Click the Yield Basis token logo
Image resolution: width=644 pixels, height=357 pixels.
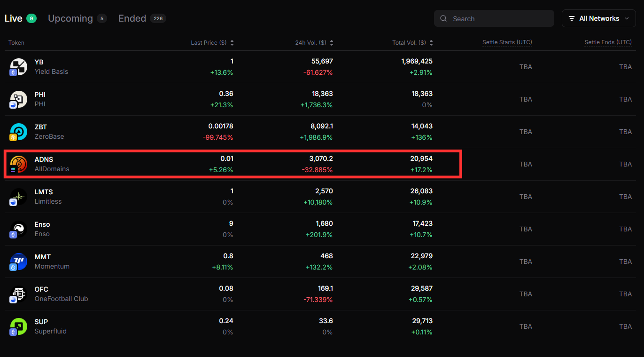[x=19, y=67]
